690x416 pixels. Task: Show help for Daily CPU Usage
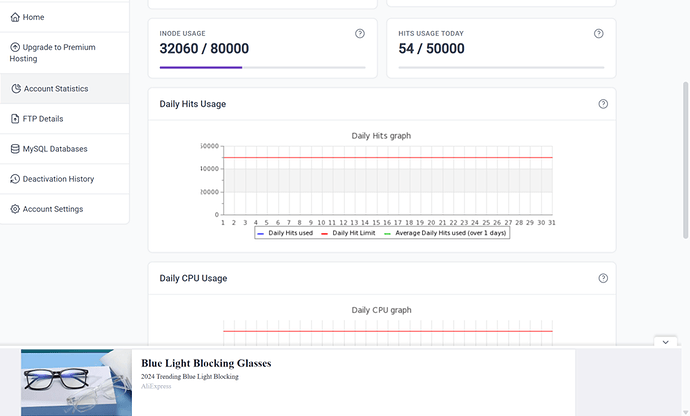coord(603,278)
